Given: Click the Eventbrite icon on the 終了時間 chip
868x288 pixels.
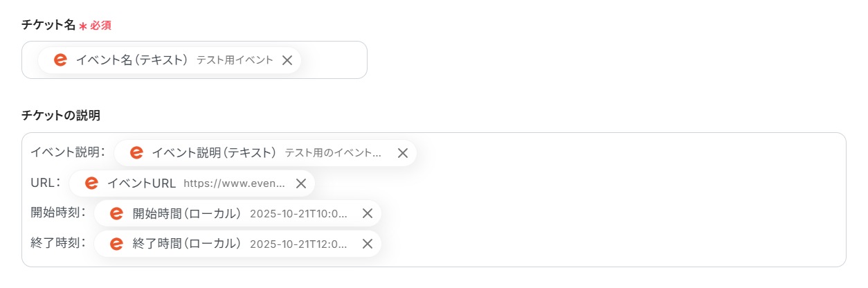Looking at the screenshot, I should tap(116, 244).
